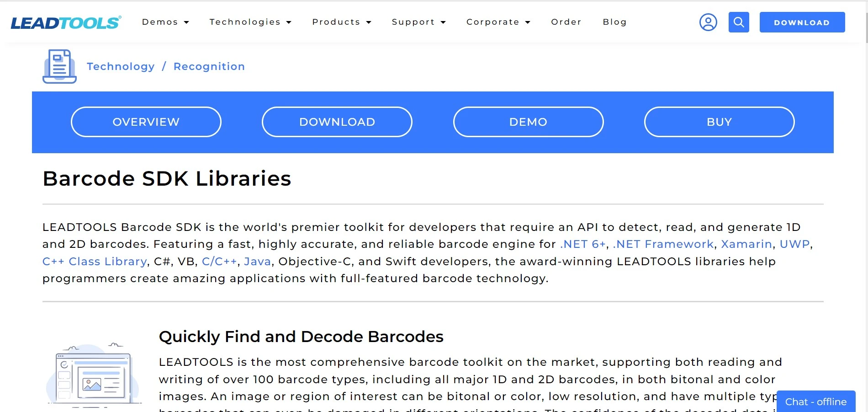Image resolution: width=868 pixels, height=412 pixels.
Task: Click the browser window illustration
Action: pos(94,376)
